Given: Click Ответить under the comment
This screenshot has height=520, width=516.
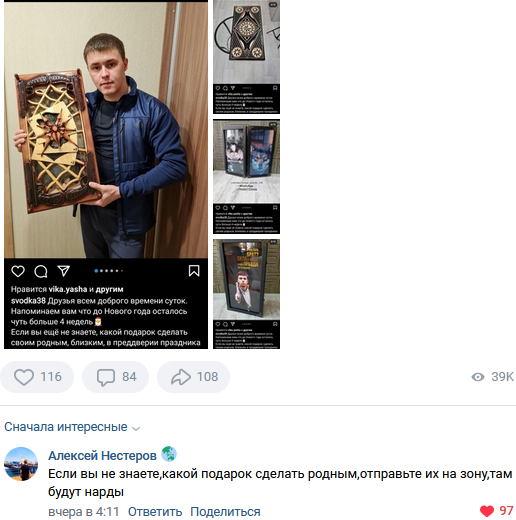Looking at the screenshot, I should pyautogui.click(x=155, y=512).
